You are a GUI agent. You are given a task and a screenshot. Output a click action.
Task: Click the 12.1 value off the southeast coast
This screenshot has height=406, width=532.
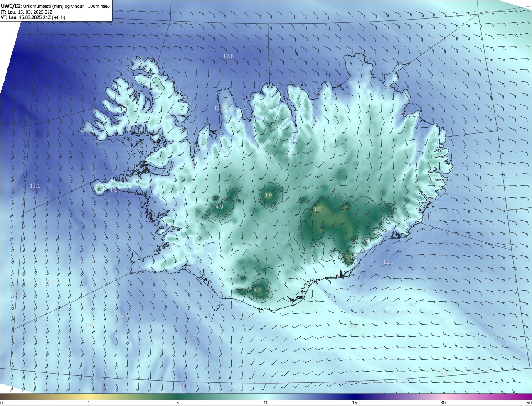tap(388, 262)
